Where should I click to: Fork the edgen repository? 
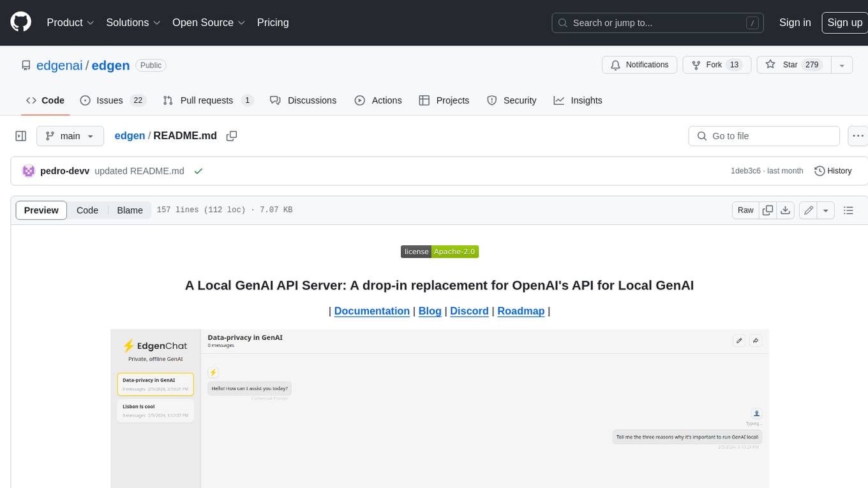pos(716,65)
